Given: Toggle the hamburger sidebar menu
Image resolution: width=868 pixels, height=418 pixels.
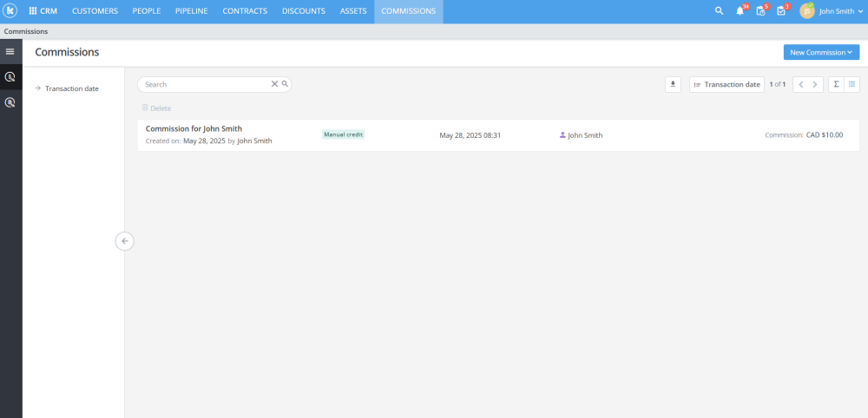Looking at the screenshot, I should click(10, 51).
